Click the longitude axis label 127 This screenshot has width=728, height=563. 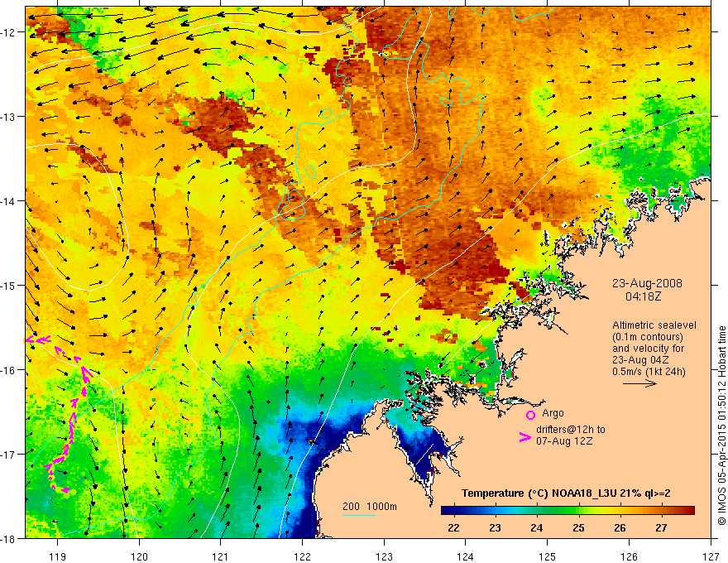(711, 556)
